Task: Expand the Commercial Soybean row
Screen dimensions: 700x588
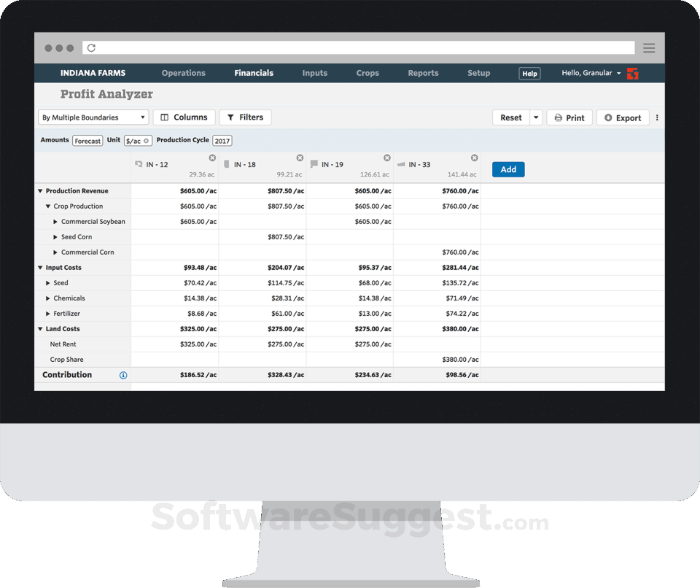Action: pos(55,222)
